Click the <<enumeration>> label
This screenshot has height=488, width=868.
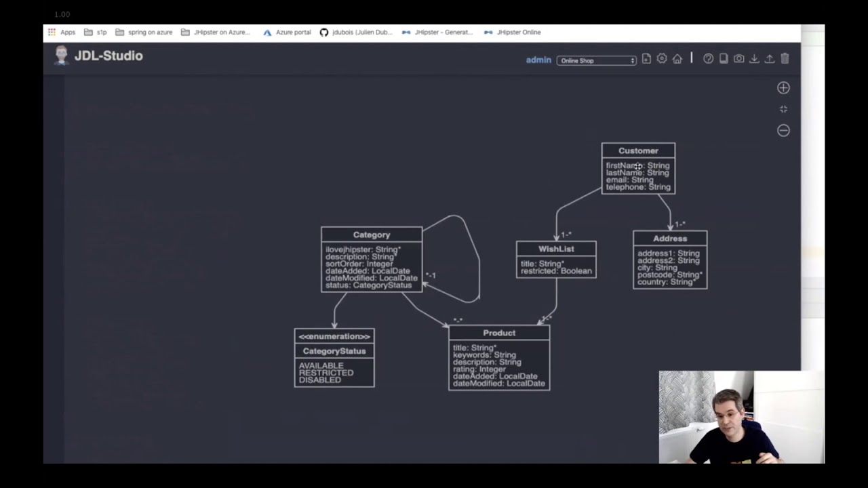point(334,336)
